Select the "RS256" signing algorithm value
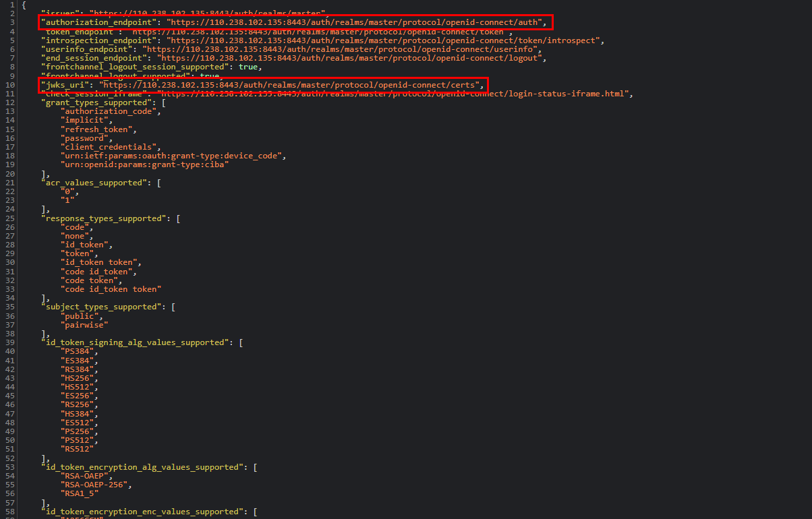 coord(78,404)
